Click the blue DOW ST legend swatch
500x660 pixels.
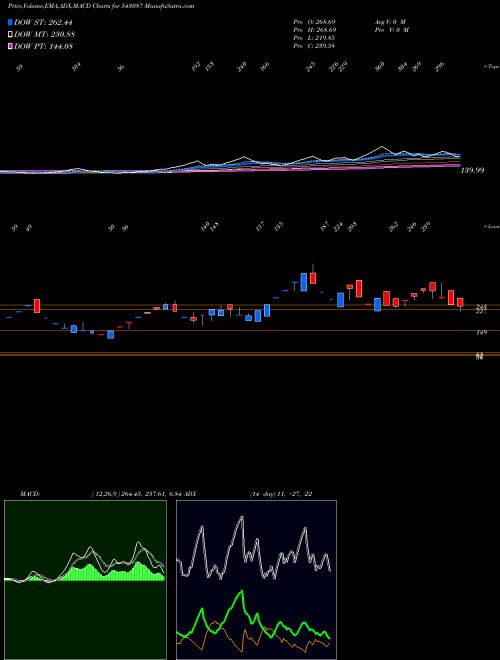point(10,22)
